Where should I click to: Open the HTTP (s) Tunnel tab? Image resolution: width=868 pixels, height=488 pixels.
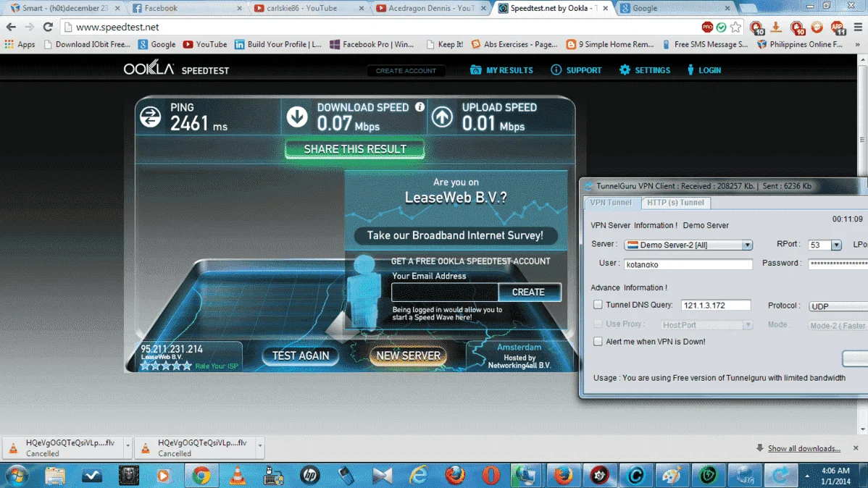point(675,203)
